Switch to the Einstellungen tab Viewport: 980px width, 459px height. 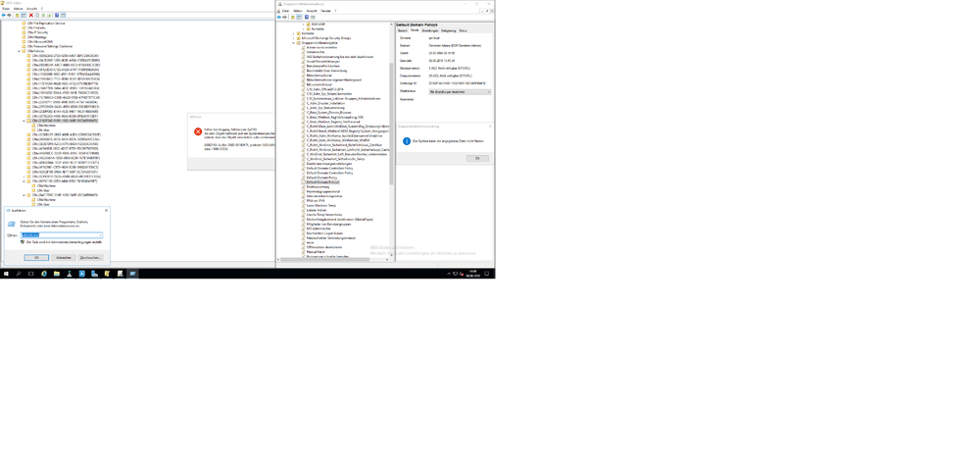430,30
